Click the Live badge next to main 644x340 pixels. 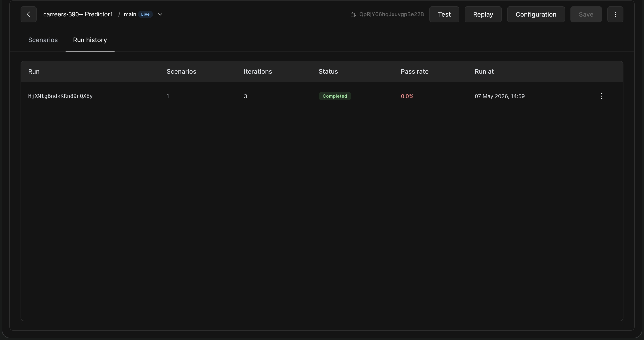145,14
